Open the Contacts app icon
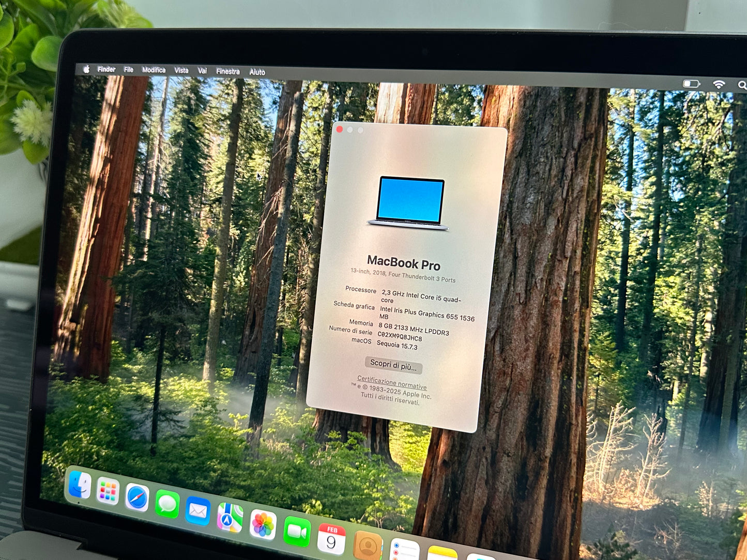747x560 pixels. (367, 545)
